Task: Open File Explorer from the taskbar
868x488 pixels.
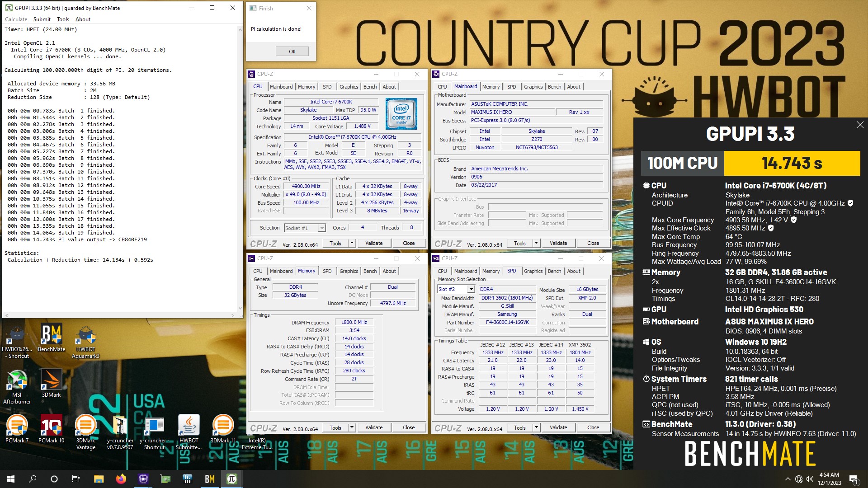Action: click(x=99, y=479)
